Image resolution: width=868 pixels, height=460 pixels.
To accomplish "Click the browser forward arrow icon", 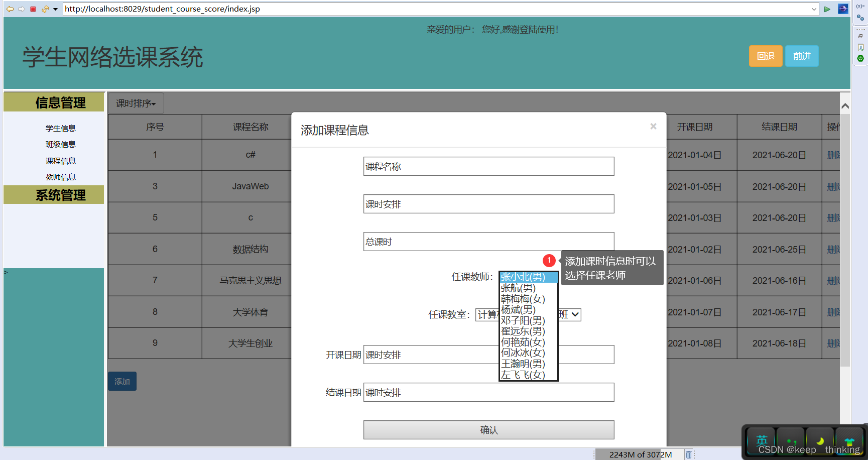I will pos(22,9).
